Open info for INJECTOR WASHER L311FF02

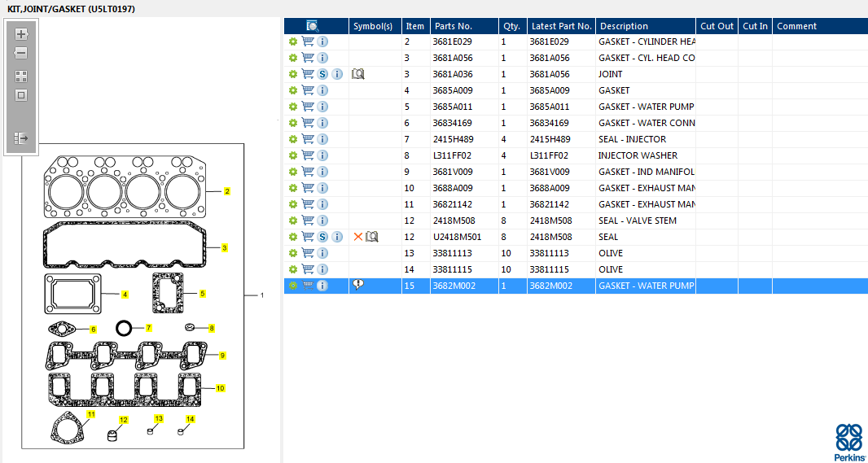point(322,155)
